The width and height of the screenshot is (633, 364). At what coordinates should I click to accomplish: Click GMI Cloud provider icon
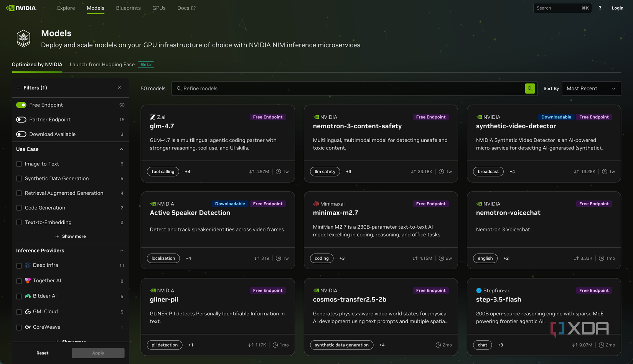[28, 312]
